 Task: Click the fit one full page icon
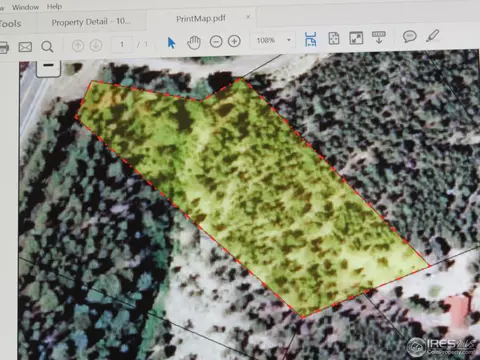[x=334, y=38]
